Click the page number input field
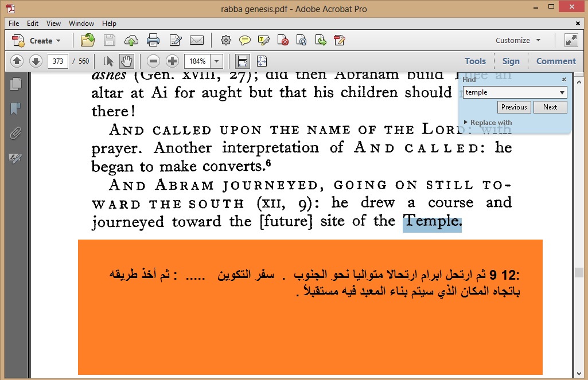The width and height of the screenshot is (588, 380). coord(58,61)
